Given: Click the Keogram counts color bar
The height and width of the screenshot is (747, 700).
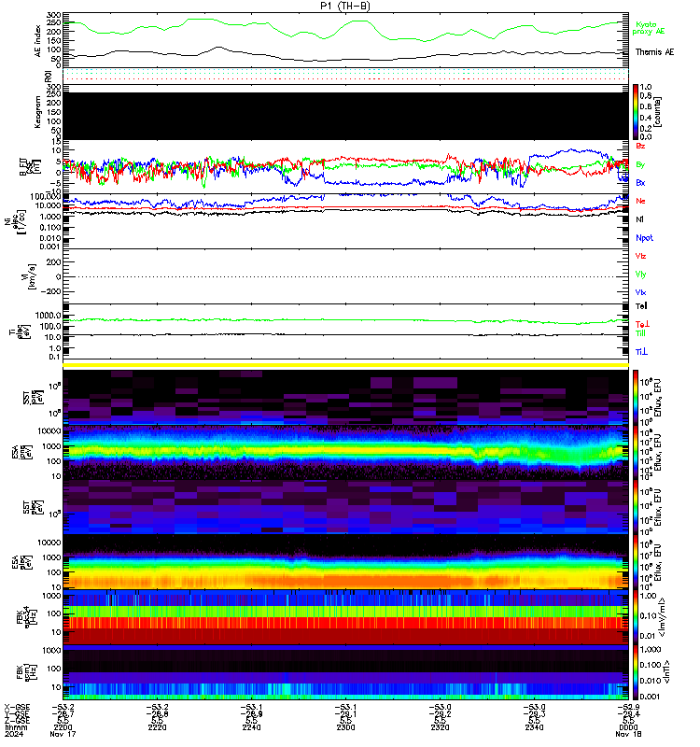Looking at the screenshot, I should pyautogui.click(x=636, y=112).
